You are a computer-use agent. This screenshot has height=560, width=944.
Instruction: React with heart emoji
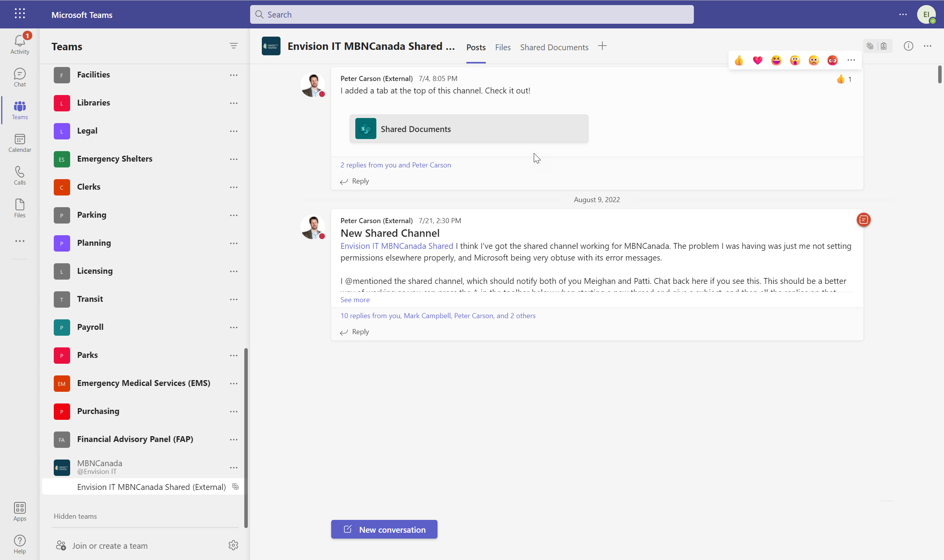[x=757, y=60]
